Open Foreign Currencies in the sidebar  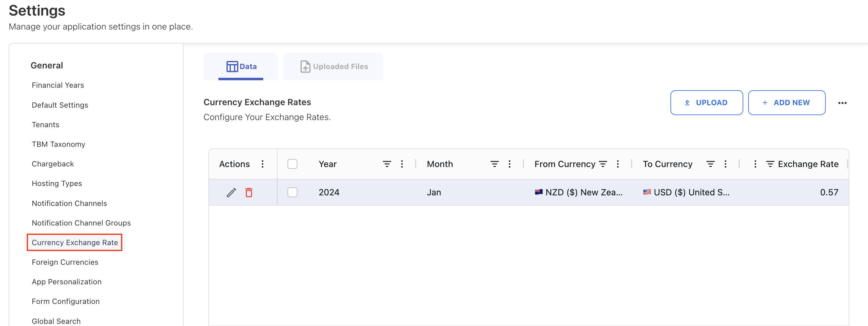[65, 262]
